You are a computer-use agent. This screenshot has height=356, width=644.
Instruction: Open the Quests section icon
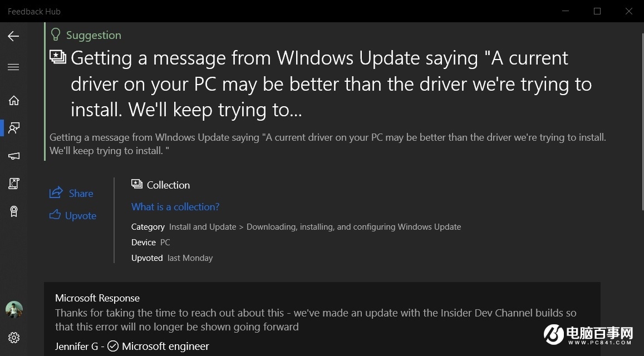13,184
